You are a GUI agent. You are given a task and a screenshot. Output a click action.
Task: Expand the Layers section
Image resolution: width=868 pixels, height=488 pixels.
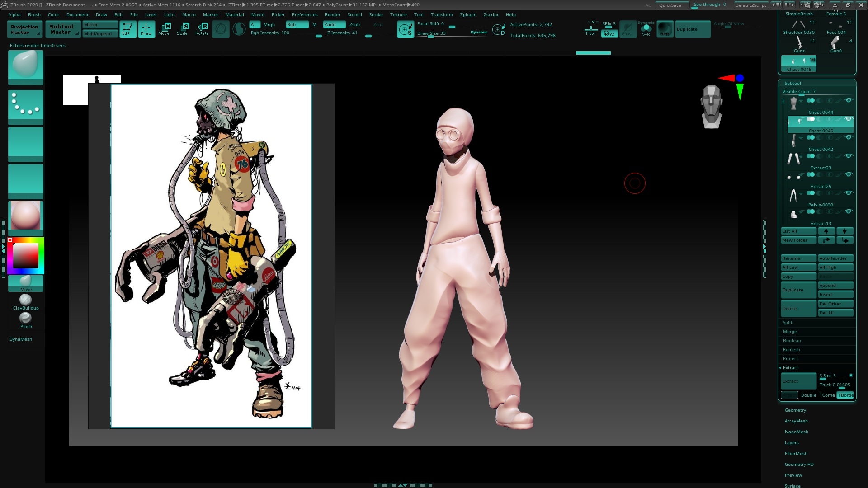coord(792,443)
